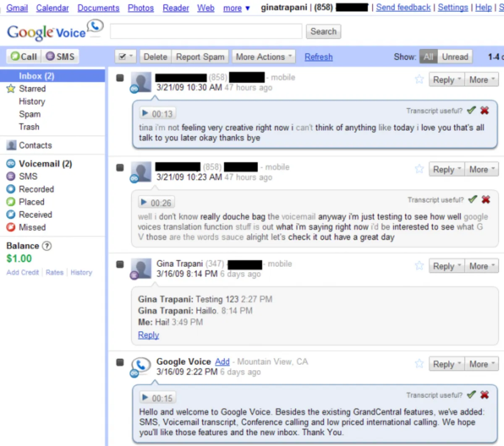Open Reply dropdown for Google Voice message
Screen dimensions: 504x446
point(446,364)
